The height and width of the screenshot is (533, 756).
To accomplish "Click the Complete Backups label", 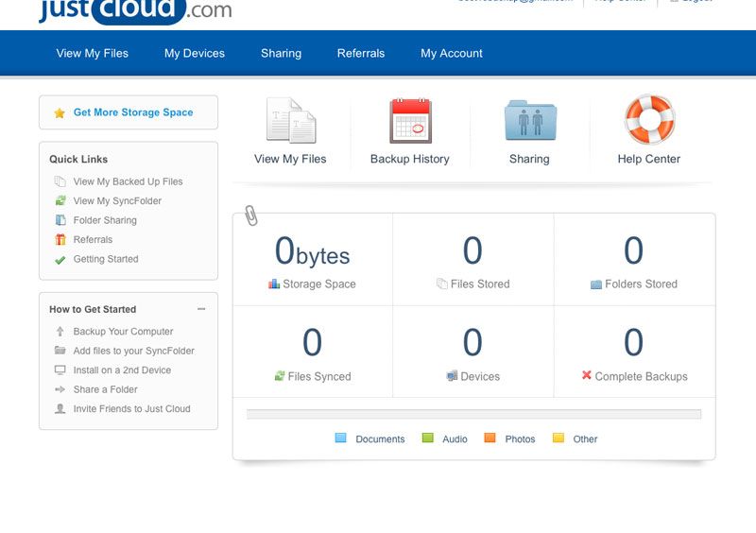I will tap(641, 376).
